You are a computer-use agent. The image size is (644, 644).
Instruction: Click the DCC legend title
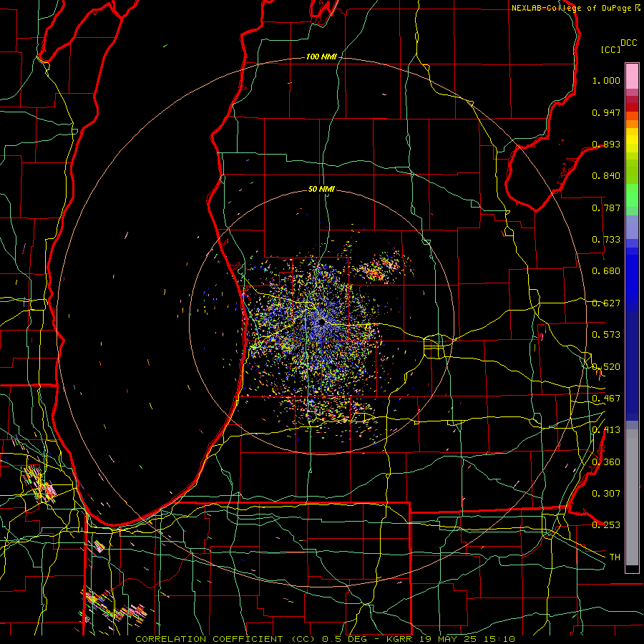(x=628, y=43)
